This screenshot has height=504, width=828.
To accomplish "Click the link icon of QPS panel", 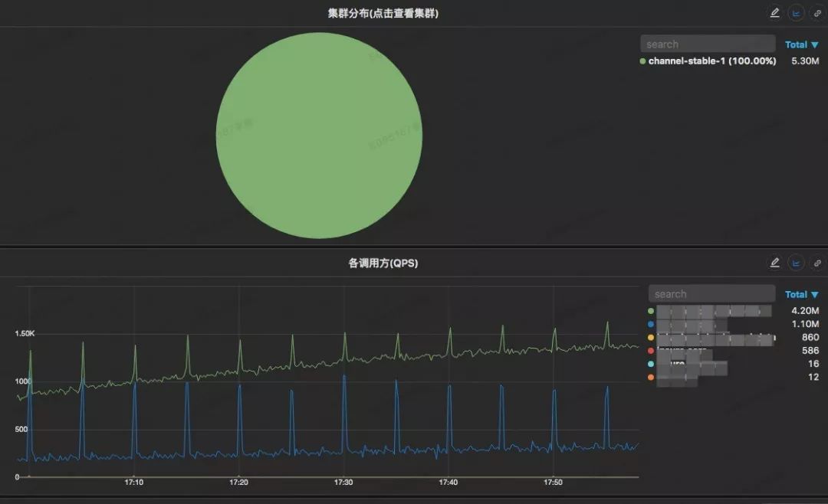I will pos(817,263).
